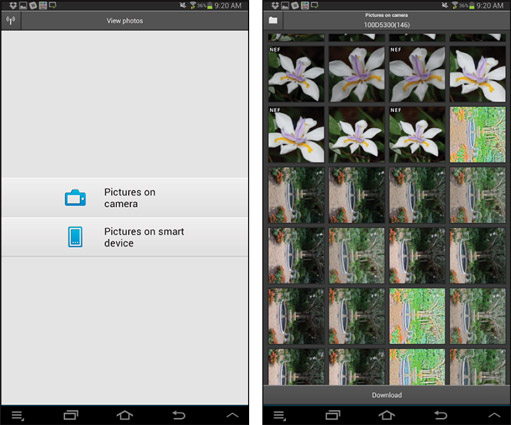Image resolution: width=511 pixels, height=425 pixels.
Task: Tap battery icon in left status bar
Action: tap(210, 6)
